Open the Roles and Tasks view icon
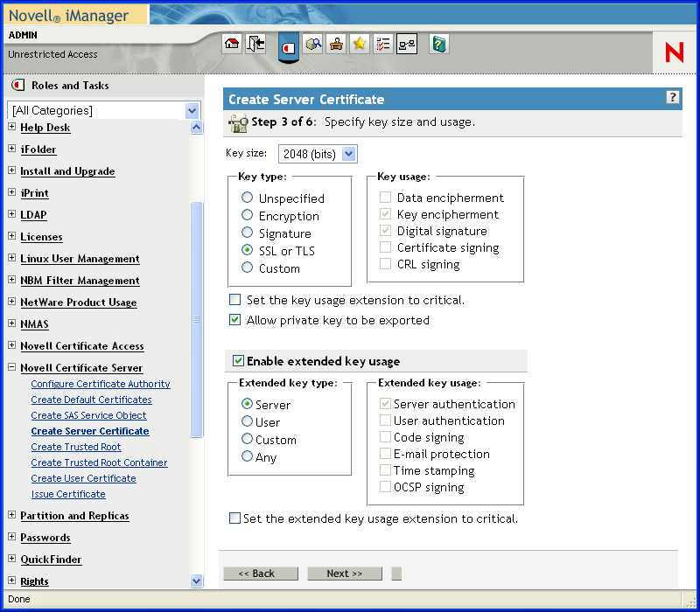This screenshot has height=612, width=700. click(x=289, y=47)
